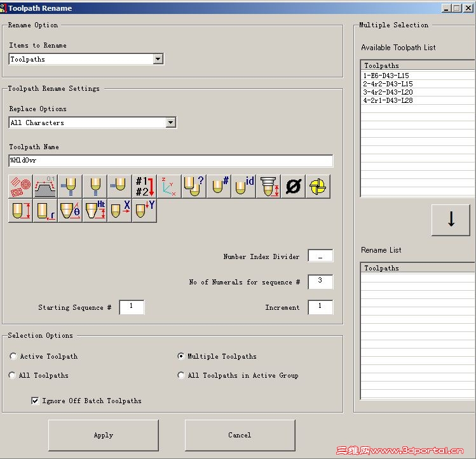Click the Increment value field
This screenshot has width=476, height=459.
point(320,307)
